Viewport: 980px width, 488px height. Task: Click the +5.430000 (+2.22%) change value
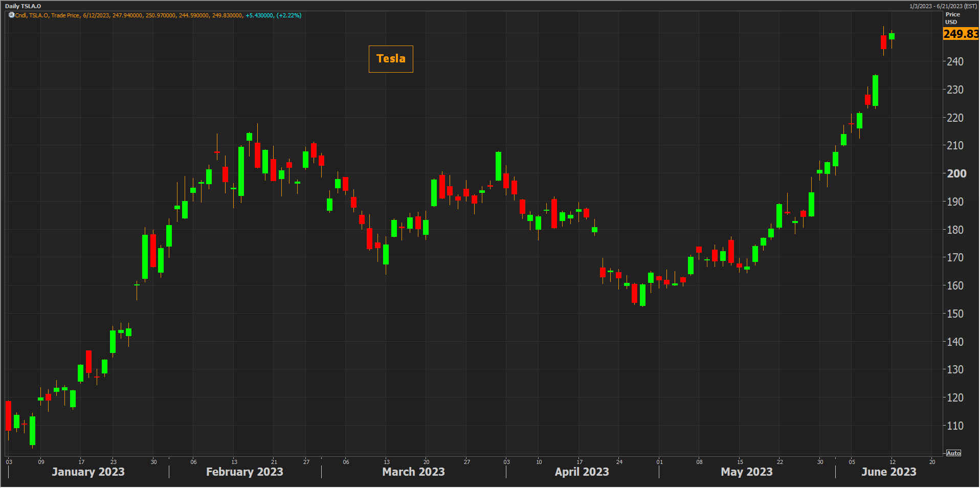(x=273, y=15)
